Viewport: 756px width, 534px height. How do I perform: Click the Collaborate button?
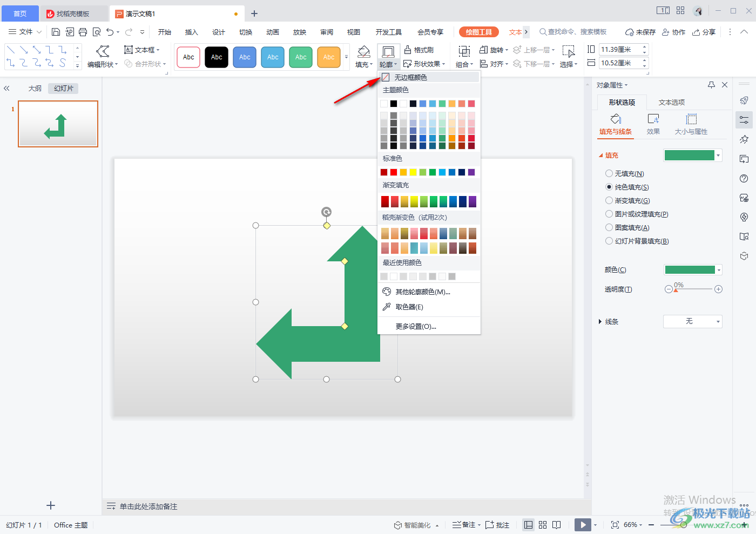(674, 32)
